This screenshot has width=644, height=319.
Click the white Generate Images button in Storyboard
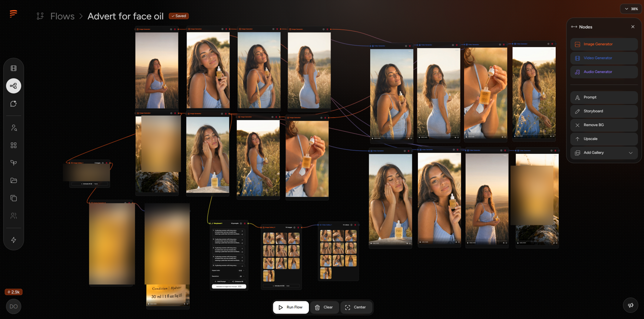click(x=229, y=287)
